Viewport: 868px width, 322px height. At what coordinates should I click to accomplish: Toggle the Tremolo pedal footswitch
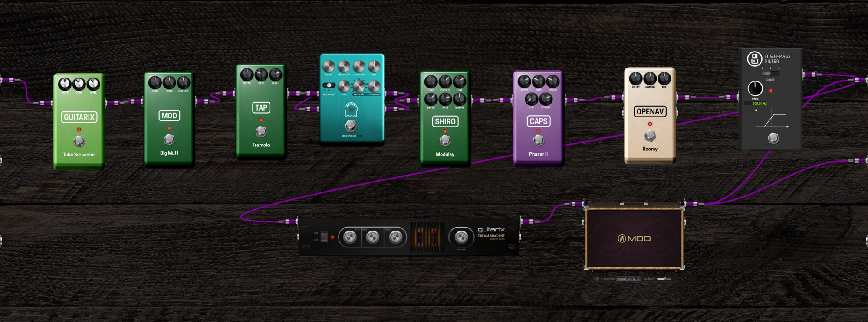pyautogui.click(x=261, y=131)
